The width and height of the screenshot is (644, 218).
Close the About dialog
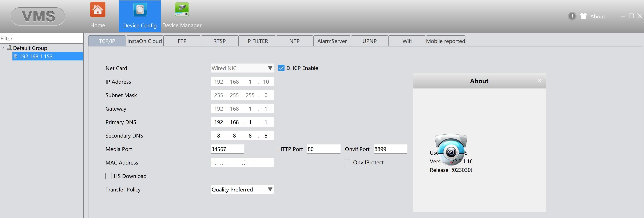(x=539, y=80)
